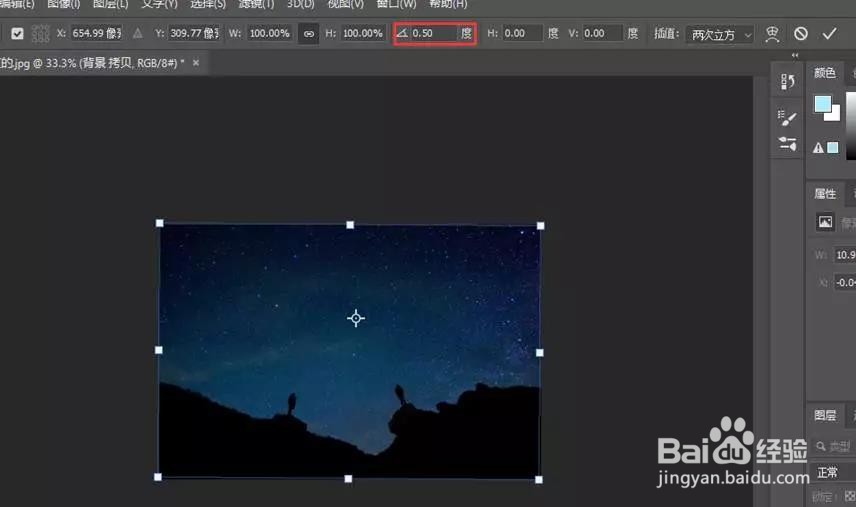Click the reference point location grid
Image resolution: width=856 pixels, height=507 pixels.
pos(41,34)
